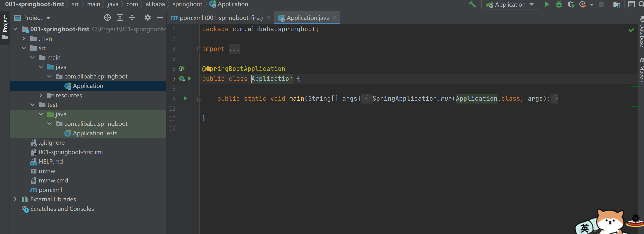Open Project panel settings gear

(147, 17)
